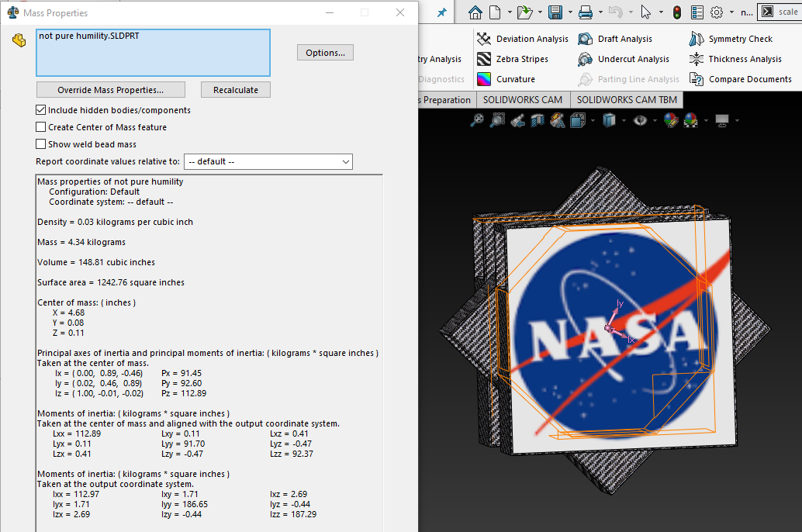Expand the New document dropdown arrow
The width and height of the screenshot is (802, 532).
(x=510, y=12)
